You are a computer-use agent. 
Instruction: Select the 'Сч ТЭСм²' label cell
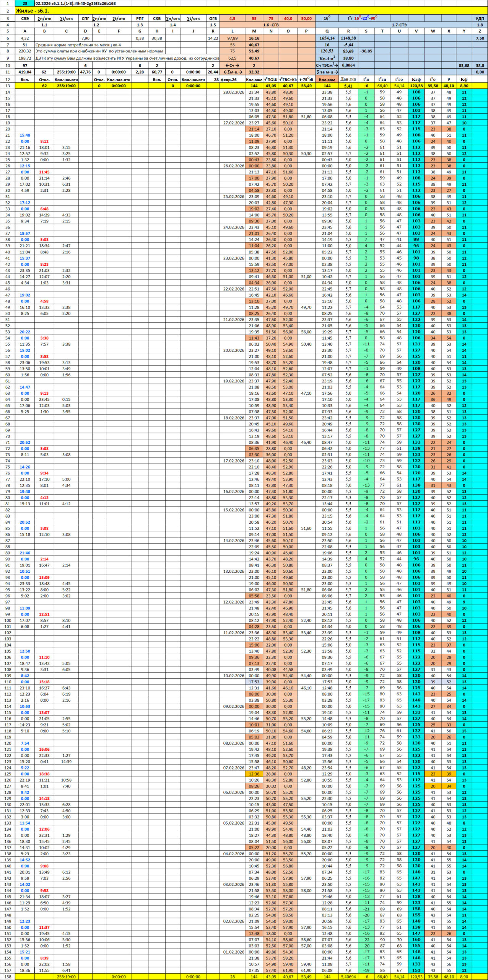[x=327, y=65]
